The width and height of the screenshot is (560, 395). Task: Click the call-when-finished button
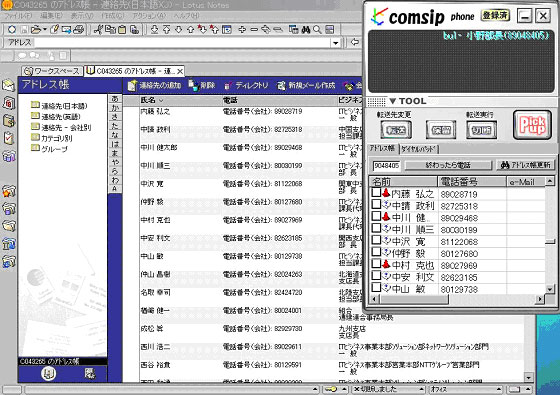click(x=448, y=165)
